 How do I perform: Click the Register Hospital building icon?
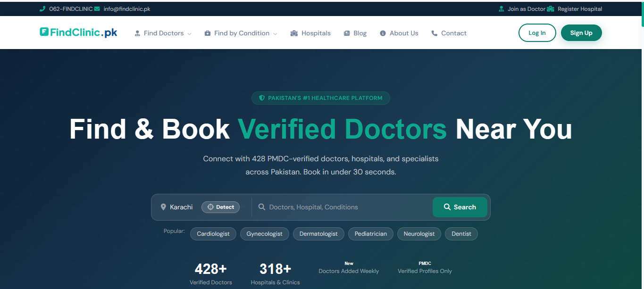click(x=550, y=8)
